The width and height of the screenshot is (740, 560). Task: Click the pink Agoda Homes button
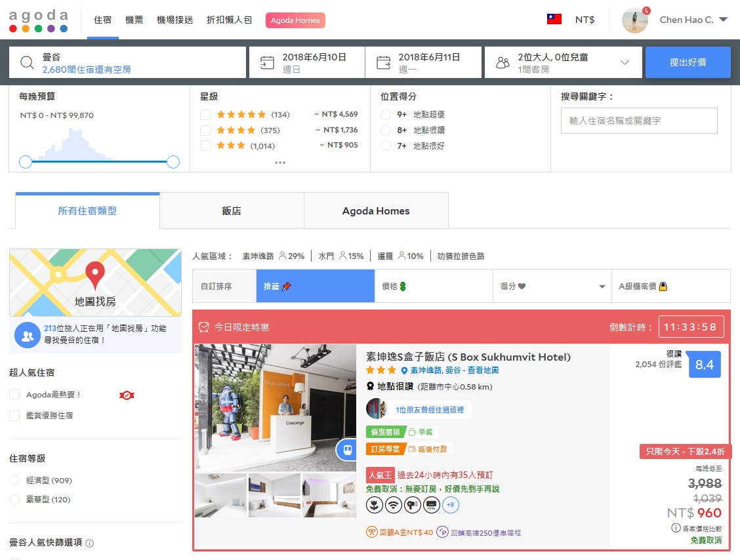(295, 20)
